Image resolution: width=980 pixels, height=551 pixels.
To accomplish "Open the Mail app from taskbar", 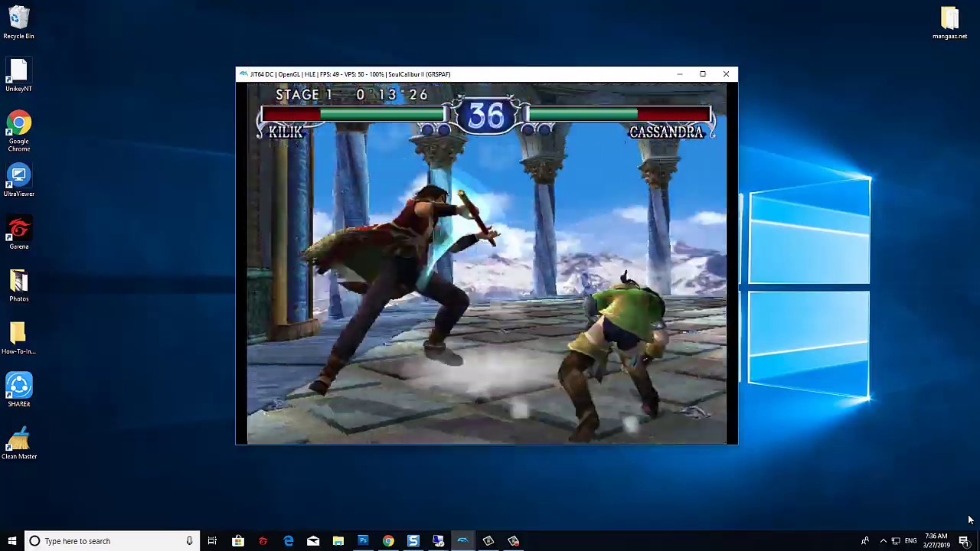I will tap(313, 541).
